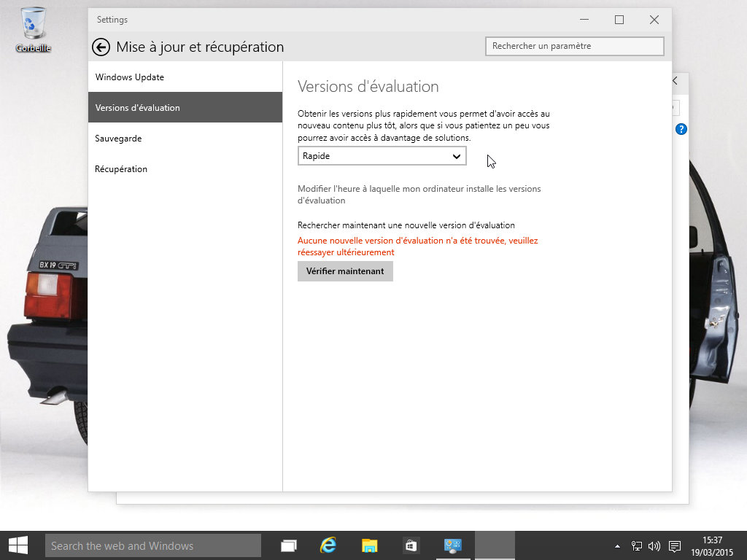The width and height of the screenshot is (747, 560).
Task: Open Task View
Action: coord(288,545)
